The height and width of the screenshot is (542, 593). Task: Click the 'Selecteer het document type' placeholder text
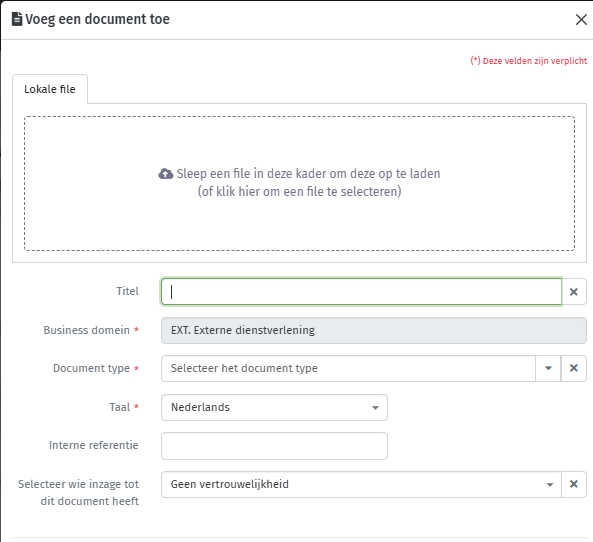(244, 368)
